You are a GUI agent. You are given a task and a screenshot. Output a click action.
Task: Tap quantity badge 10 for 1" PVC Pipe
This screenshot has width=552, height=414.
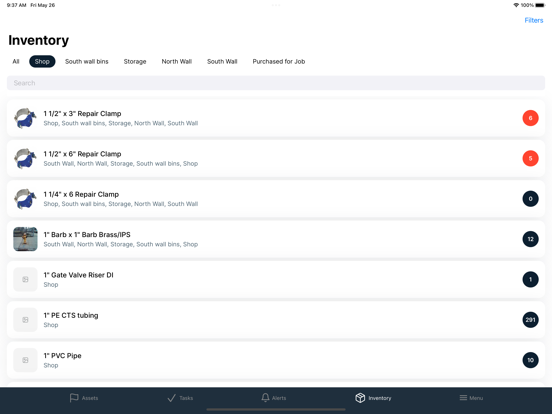[x=530, y=360]
